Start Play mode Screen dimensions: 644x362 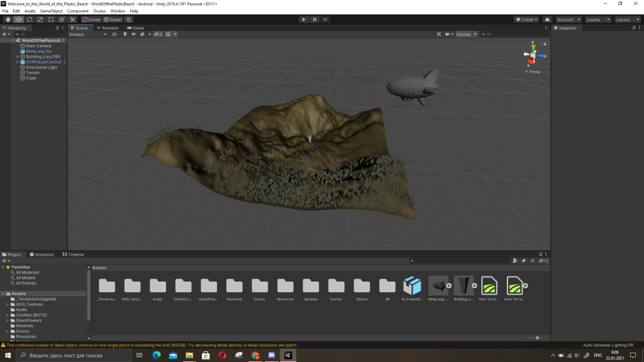coord(304,19)
